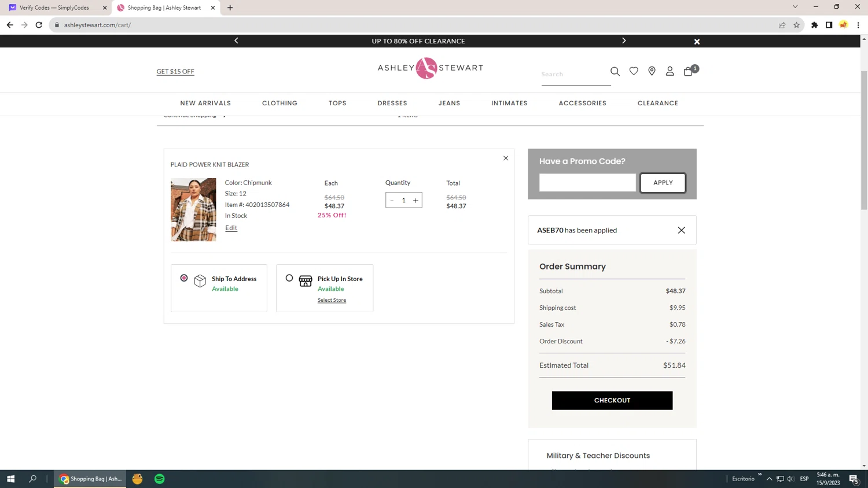This screenshot has height=488, width=868.
Task: Click the address bar URL
Action: (97, 25)
